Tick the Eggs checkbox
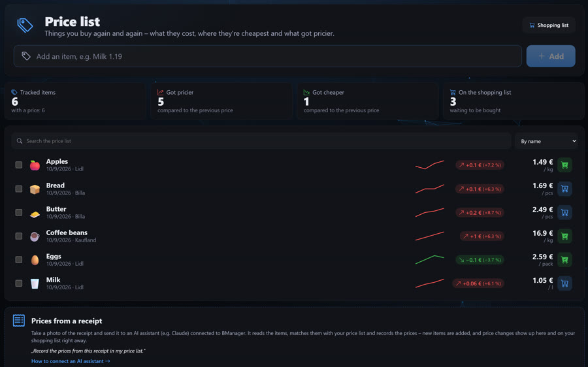This screenshot has width=588, height=367. point(19,260)
